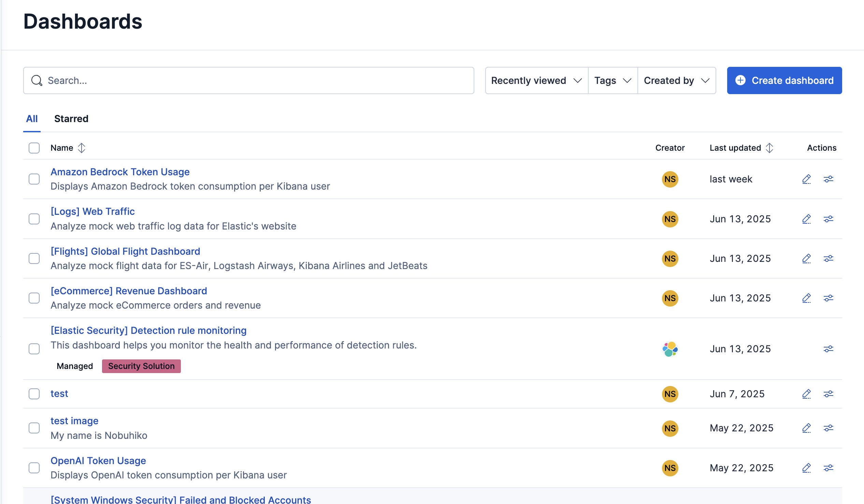Click the Create dashboard button
The image size is (864, 504).
coord(784,80)
